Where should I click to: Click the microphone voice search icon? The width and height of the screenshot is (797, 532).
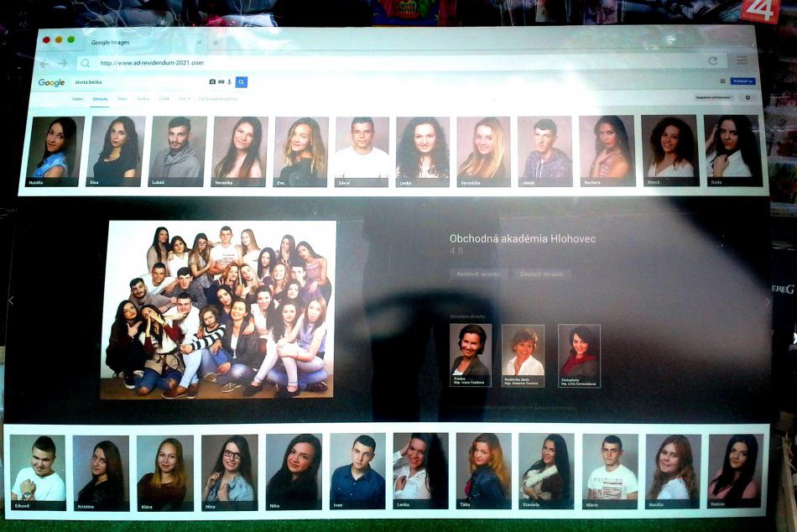click(229, 82)
